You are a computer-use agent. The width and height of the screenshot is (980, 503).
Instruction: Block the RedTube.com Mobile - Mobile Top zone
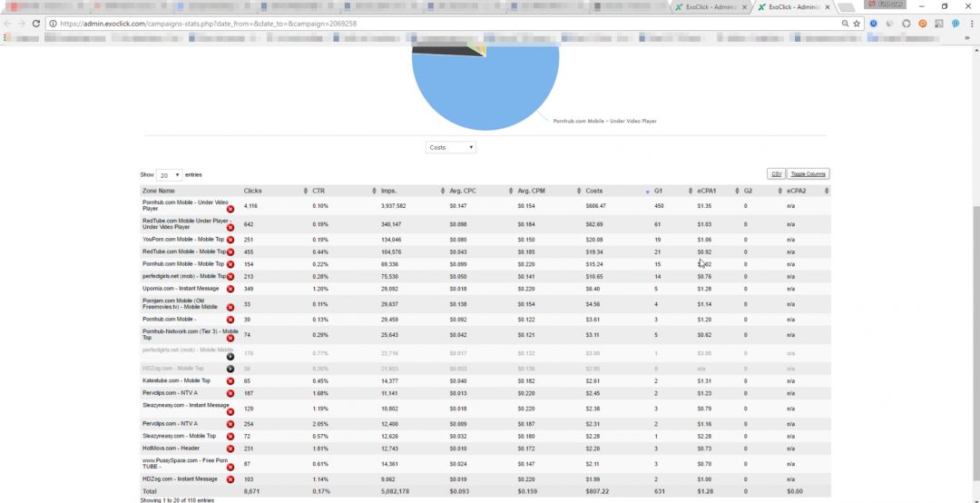tap(230, 252)
